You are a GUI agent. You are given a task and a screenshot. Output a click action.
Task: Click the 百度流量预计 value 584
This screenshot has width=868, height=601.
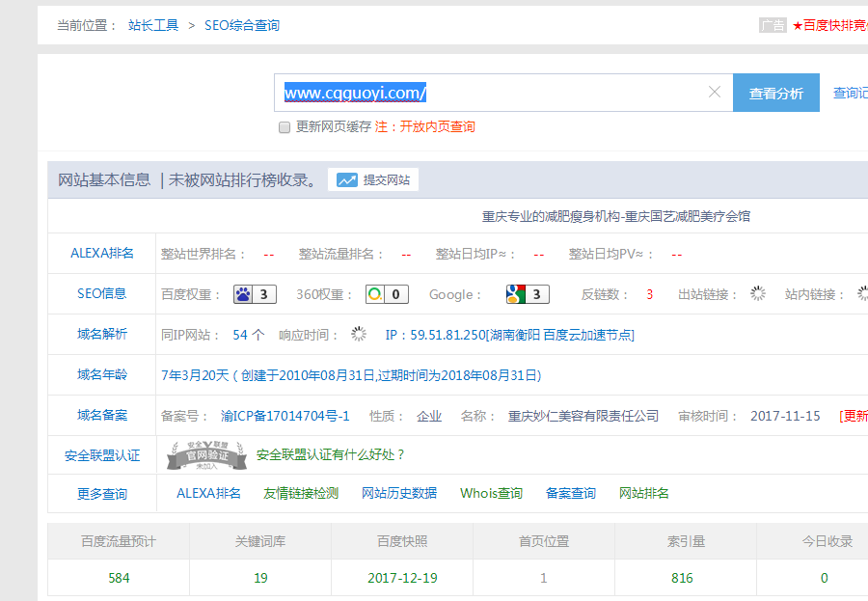(119, 578)
